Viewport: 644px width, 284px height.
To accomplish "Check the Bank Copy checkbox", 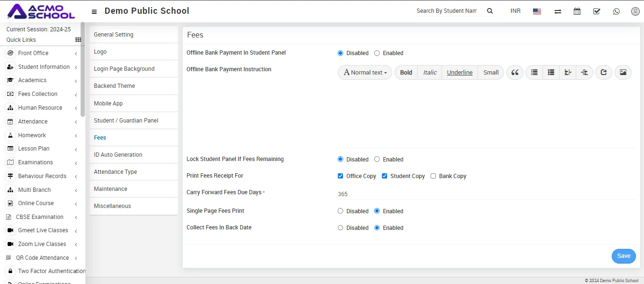I will tap(433, 176).
